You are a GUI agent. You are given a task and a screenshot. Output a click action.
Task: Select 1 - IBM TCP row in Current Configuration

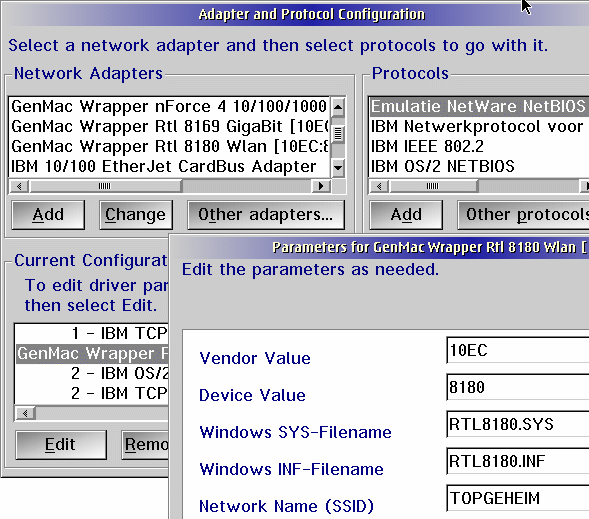tap(92, 333)
